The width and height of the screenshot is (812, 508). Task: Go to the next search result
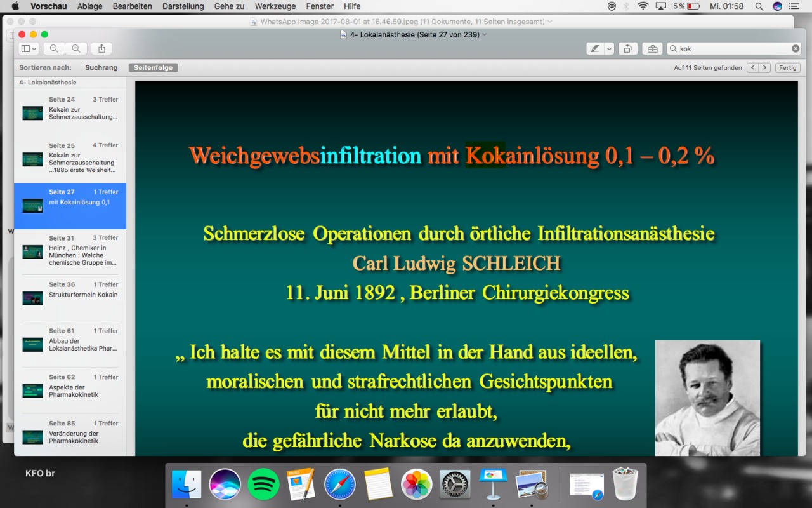pyautogui.click(x=764, y=68)
